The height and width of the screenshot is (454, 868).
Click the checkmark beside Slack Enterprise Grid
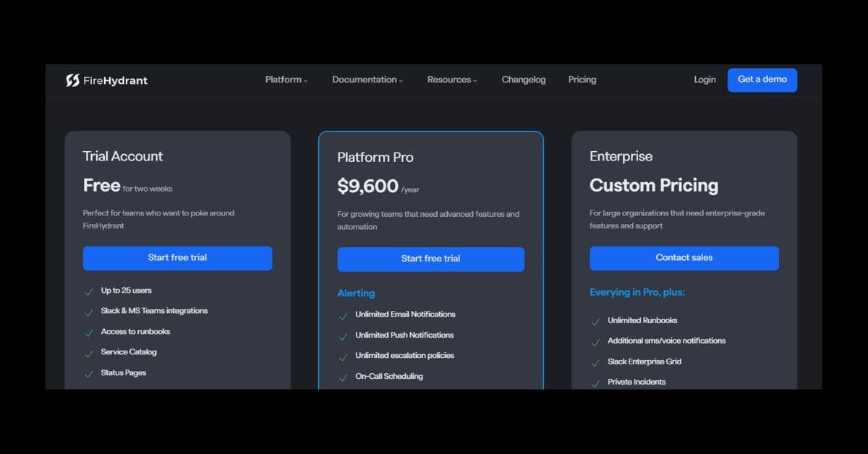click(x=595, y=362)
